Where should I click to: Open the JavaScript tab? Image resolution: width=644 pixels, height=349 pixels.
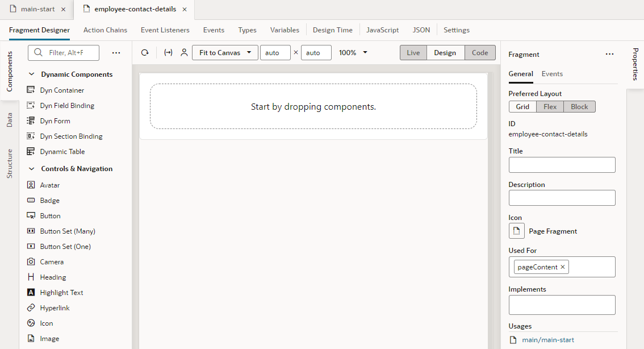(x=382, y=30)
